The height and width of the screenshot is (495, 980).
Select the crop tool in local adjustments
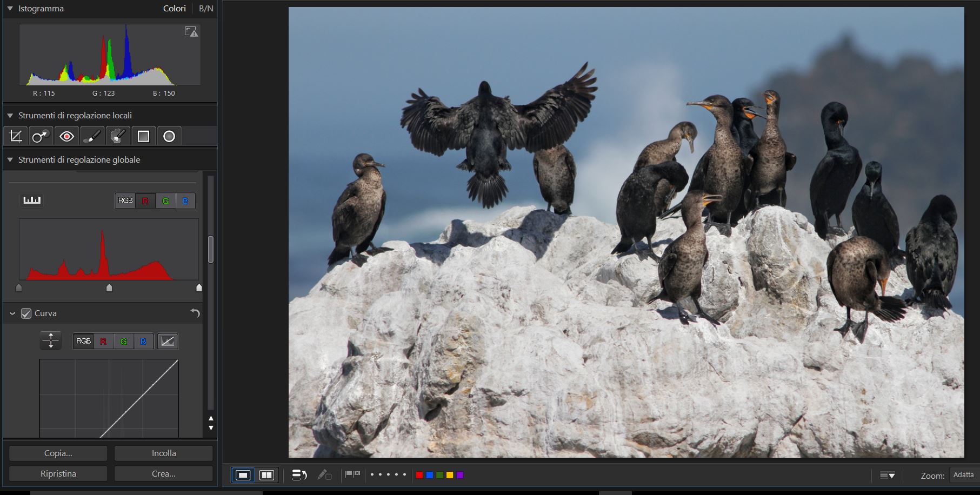[16, 136]
